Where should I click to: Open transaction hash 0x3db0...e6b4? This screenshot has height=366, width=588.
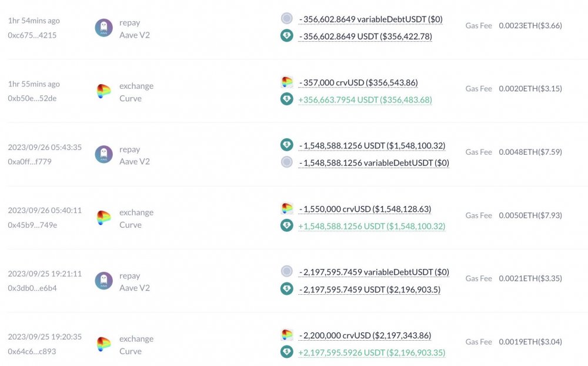32,288
